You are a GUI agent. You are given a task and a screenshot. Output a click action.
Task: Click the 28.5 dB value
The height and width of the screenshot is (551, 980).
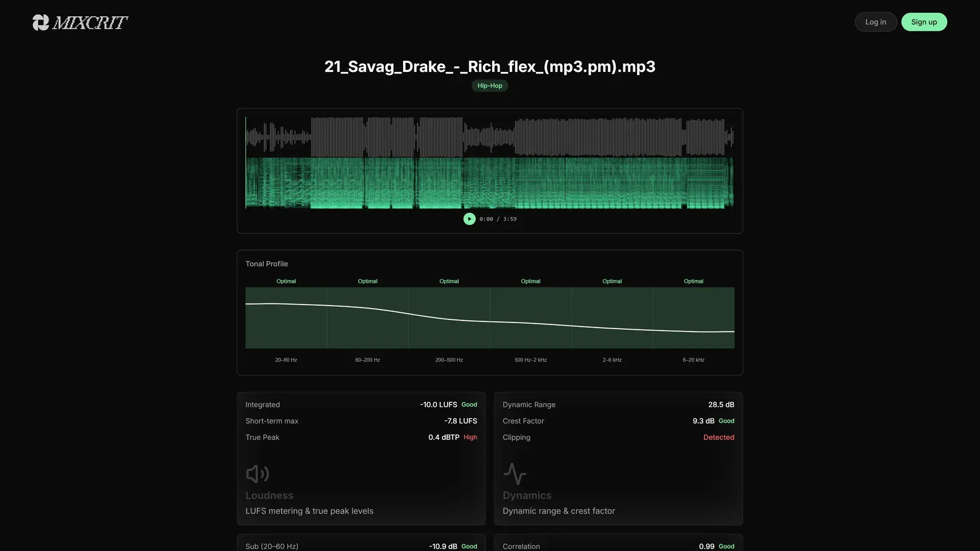721,405
